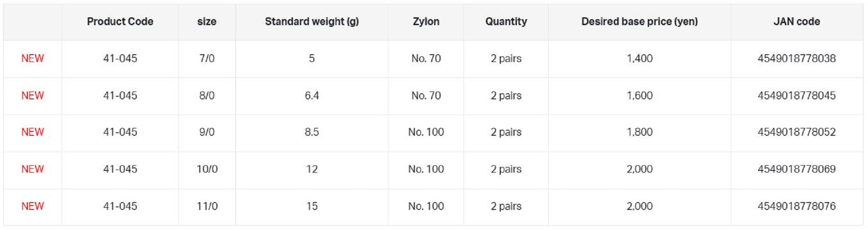Screen dimensions: 868x229
Task: Select JAN code 4549018778052
Action: pos(796,132)
